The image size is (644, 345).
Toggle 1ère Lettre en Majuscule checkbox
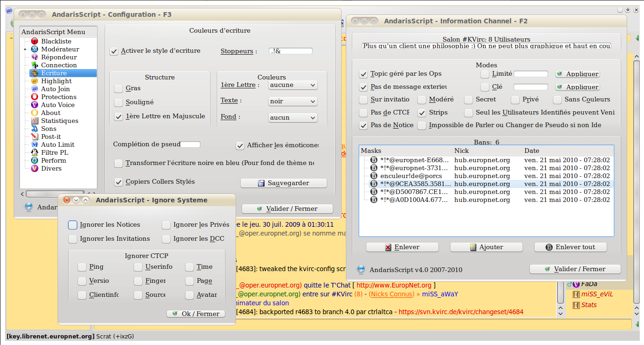tap(119, 116)
